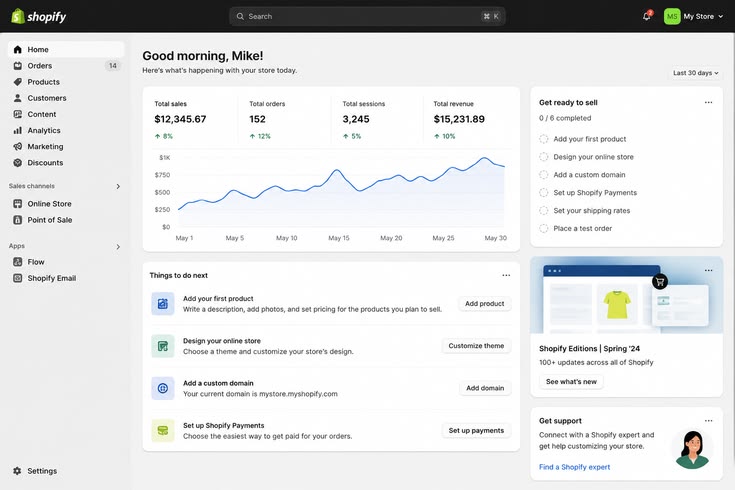Click the Add your first product task icon

[x=163, y=304]
